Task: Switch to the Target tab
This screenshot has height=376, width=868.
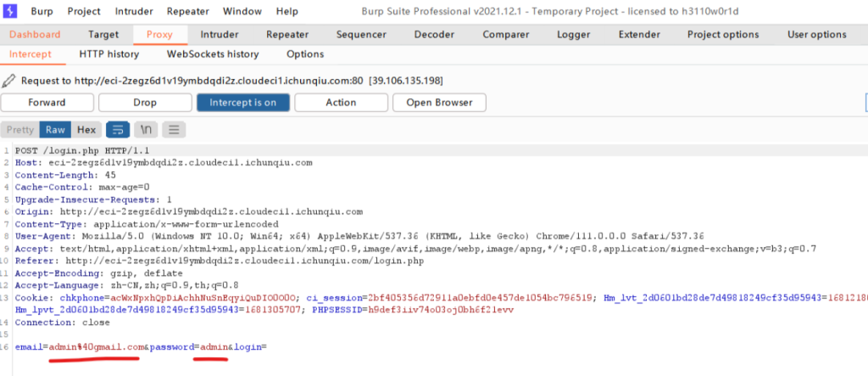Action: pos(103,35)
